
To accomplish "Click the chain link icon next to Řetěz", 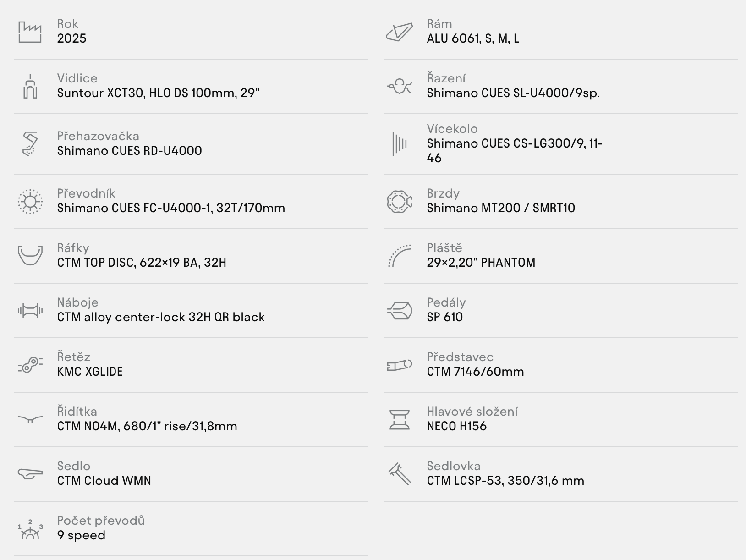I will (x=30, y=365).
